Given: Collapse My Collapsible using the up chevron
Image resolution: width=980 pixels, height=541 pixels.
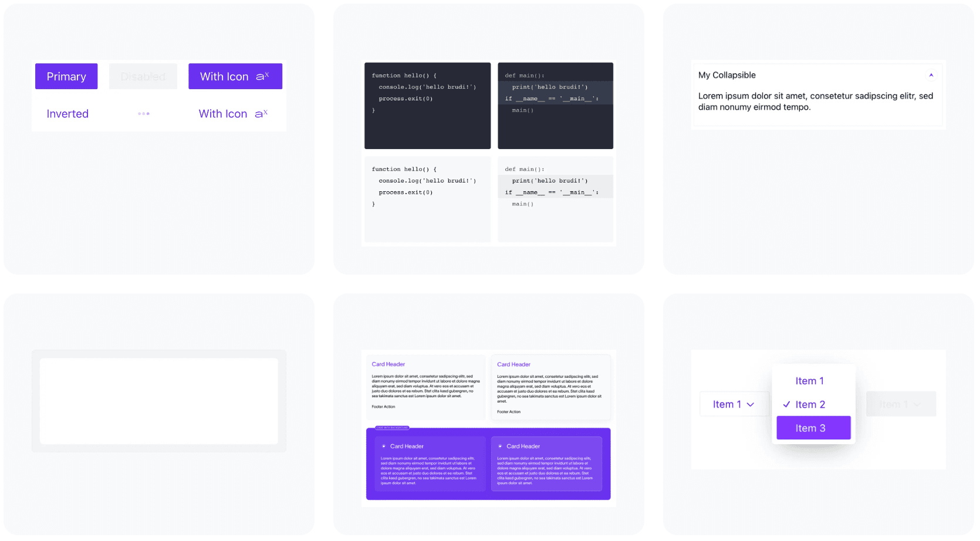Looking at the screenshot, I should coord(931,75).
